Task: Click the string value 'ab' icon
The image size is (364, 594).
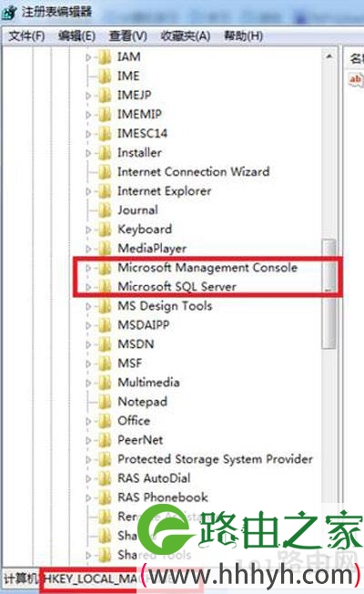Action: [356, 79]
